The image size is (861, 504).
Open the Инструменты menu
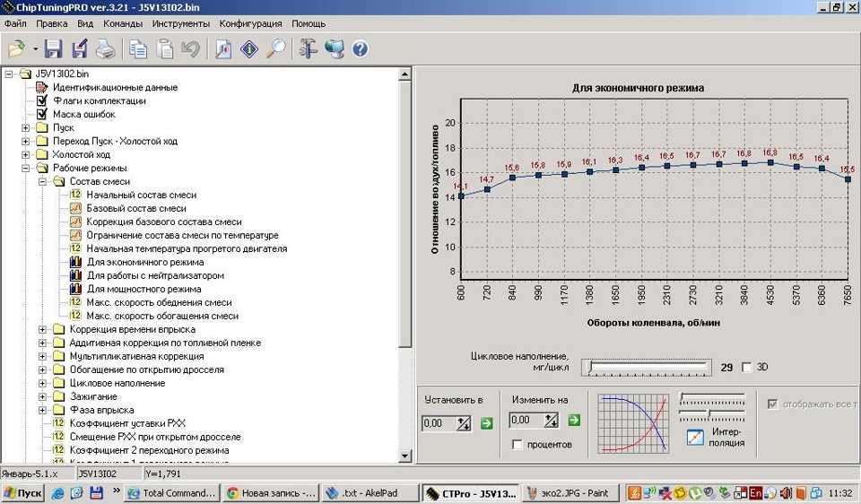click(x=181, y=23)
